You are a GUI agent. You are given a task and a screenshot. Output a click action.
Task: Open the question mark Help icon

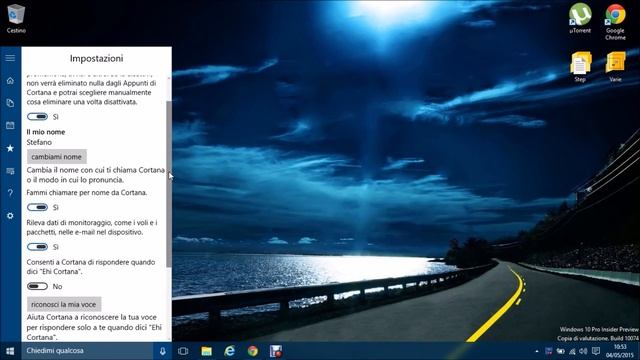(x=10, y=193)
